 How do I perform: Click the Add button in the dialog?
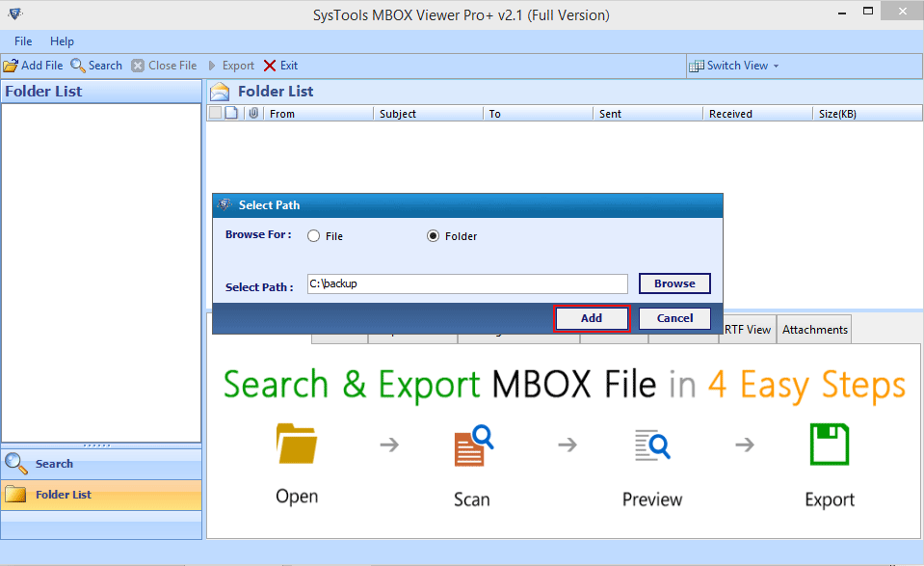pos(592,318)
